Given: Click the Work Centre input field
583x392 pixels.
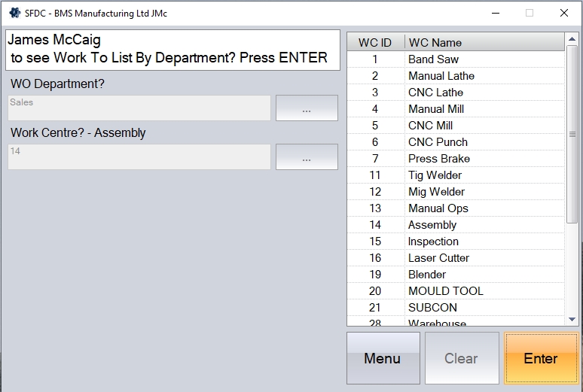Looking at the screenshot, I should (139, 157).
